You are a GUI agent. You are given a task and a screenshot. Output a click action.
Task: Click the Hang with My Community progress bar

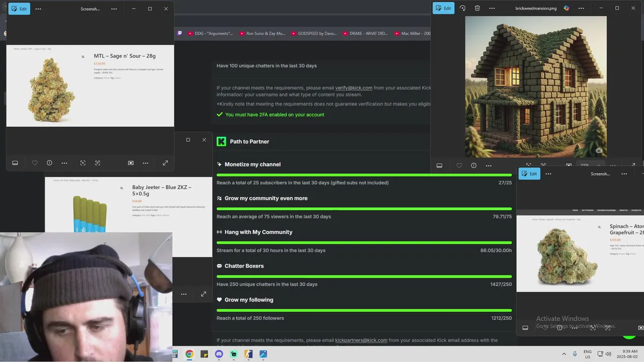click(364, 243)
